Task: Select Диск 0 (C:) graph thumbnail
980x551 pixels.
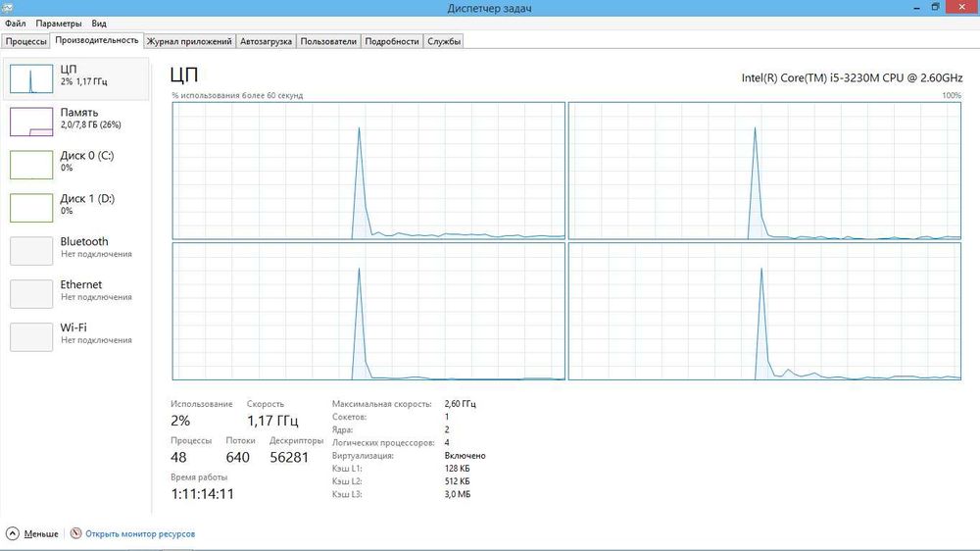Action: click(x=31, y=165)
